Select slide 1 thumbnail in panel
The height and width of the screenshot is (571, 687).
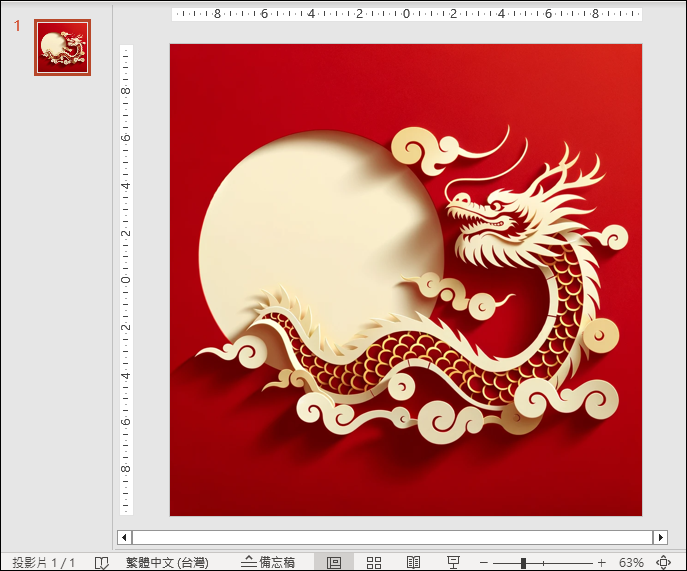(x=63, y=47)
